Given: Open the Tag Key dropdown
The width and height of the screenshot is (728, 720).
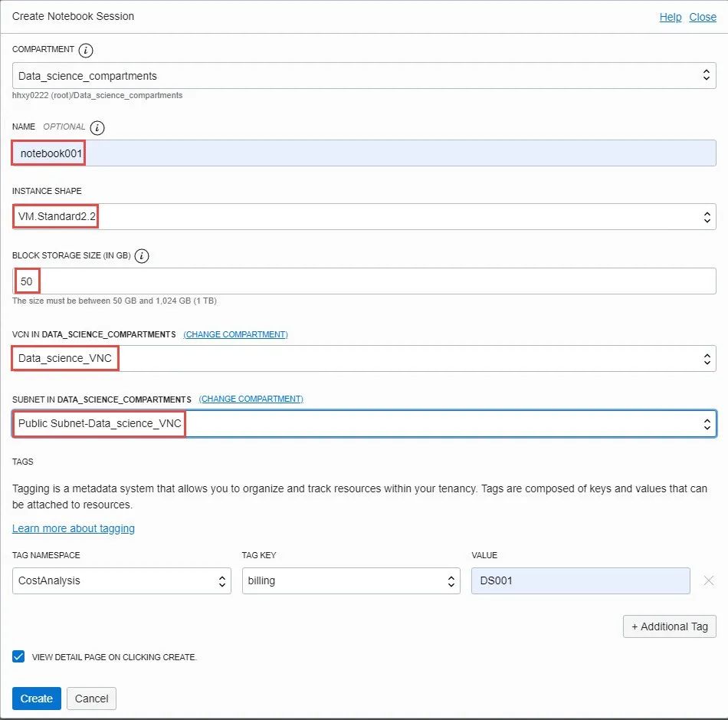Looking at the screenshot, I should point(351,581).
